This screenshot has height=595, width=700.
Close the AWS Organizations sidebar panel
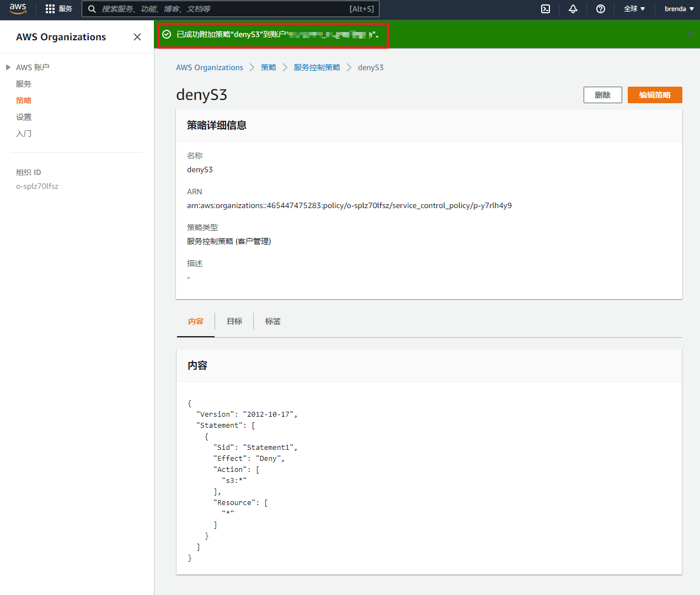click(x=137, y=37)
